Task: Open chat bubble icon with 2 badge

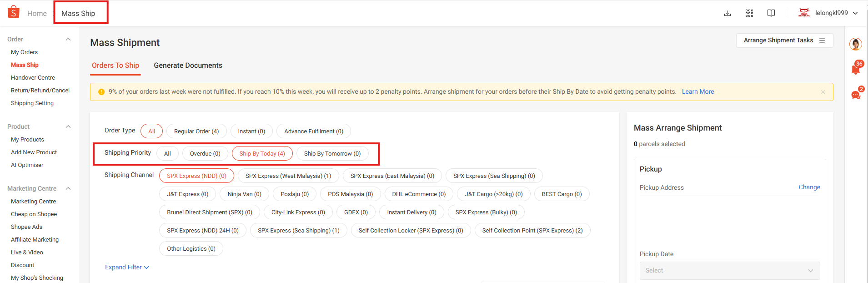Action: (856, 94)
